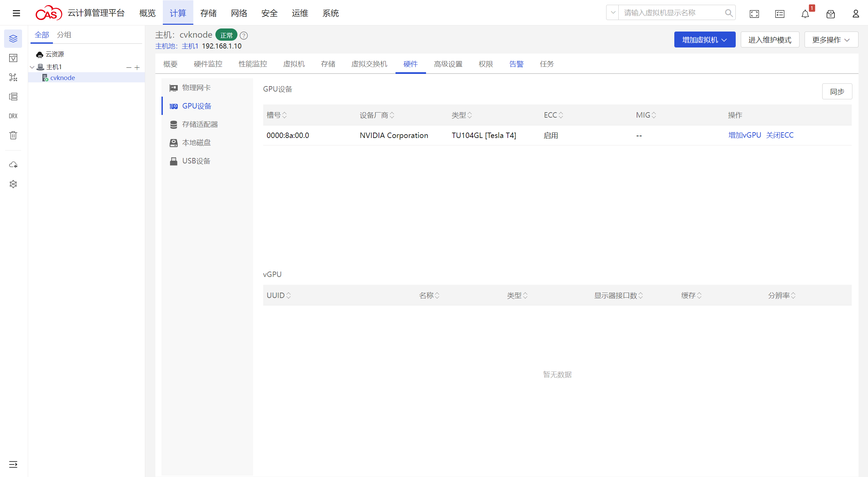The height and width of the screenshot is (477, 868).
Task: Click the user profile icon
Action: 855,14
